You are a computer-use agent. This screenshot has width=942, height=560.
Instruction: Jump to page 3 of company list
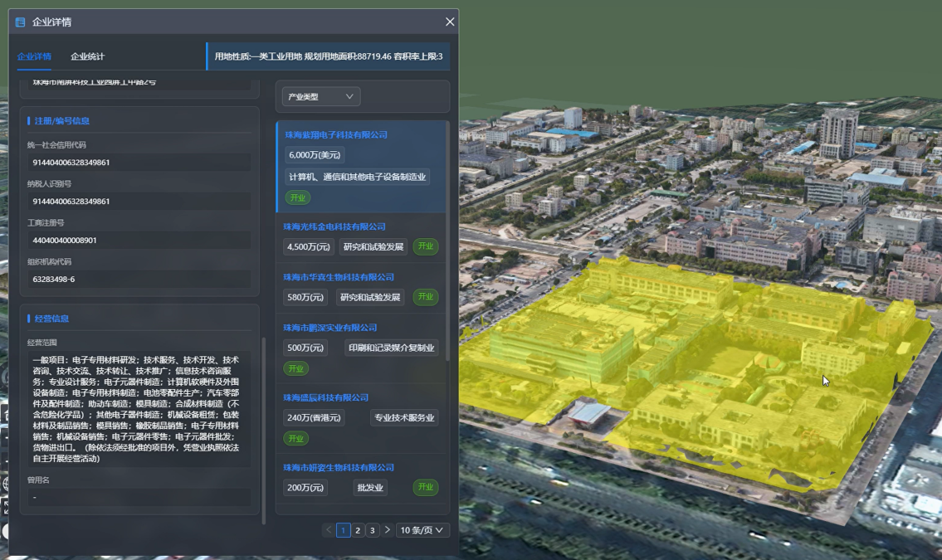click(372, 530)
